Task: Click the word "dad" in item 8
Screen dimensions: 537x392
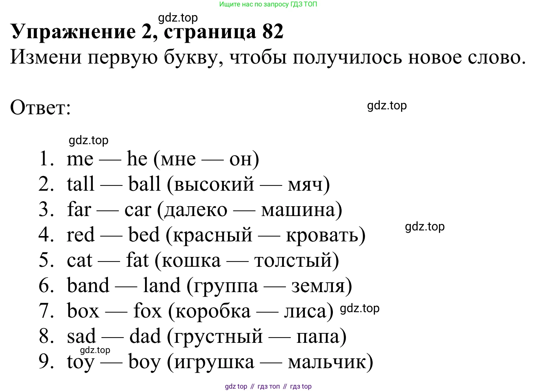Action: point(145,336)
